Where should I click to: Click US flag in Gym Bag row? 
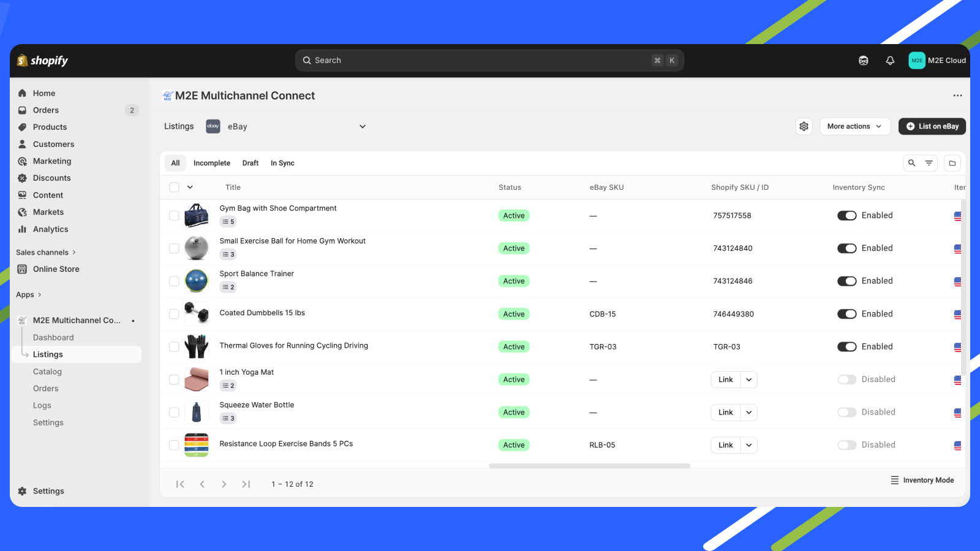957,216
